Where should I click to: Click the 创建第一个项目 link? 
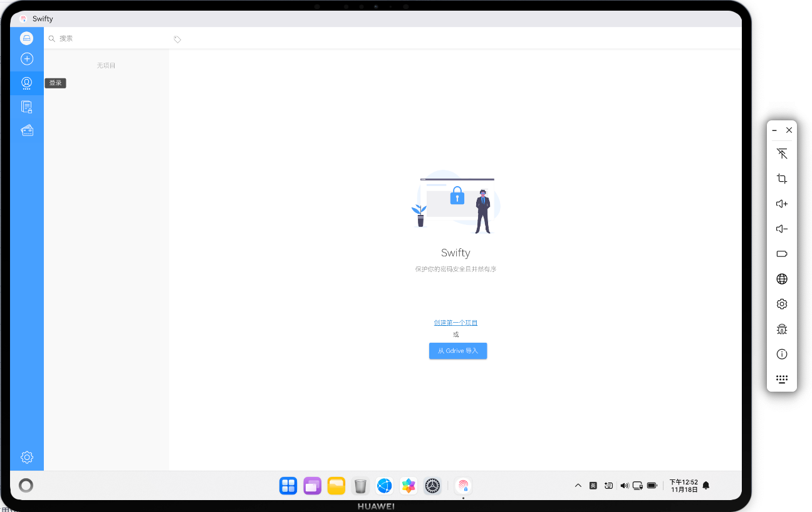455,323
